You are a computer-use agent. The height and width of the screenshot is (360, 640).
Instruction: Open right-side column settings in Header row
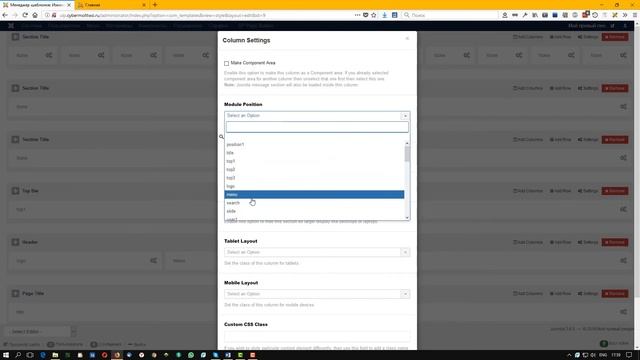tap(623, 260)
